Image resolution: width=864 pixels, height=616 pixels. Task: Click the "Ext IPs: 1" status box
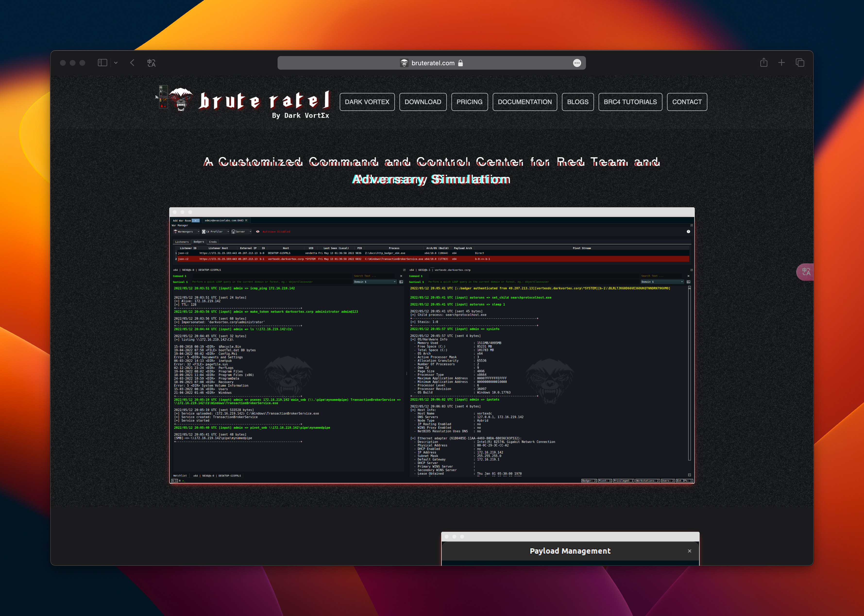[x=685, y=481]
